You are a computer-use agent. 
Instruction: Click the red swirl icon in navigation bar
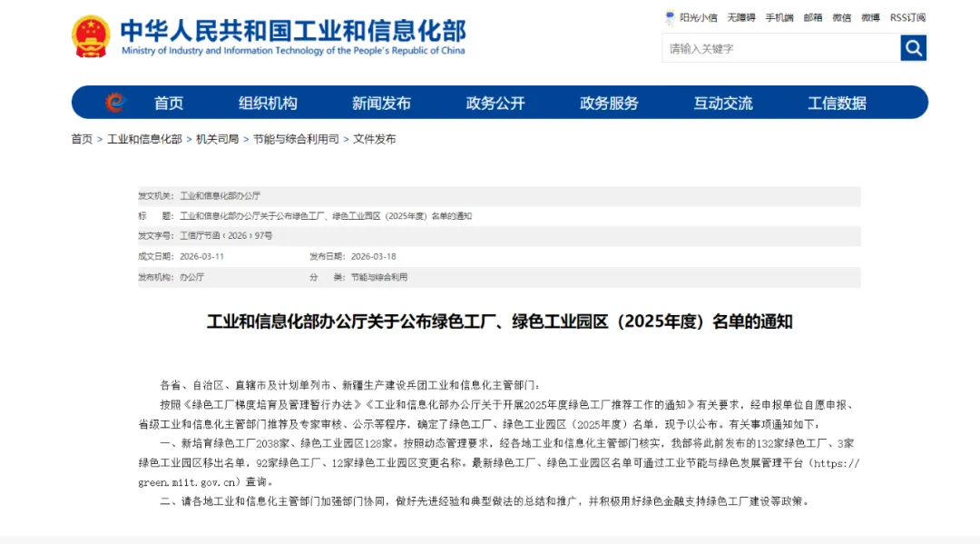[114, 103]
